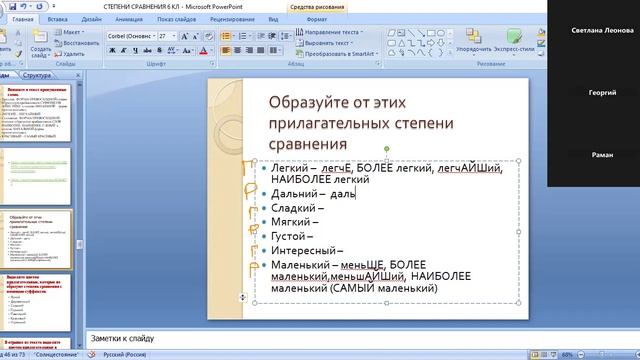Open the Экспресс-стили gallery
640x360 pixels.
(x=514, y=42)
